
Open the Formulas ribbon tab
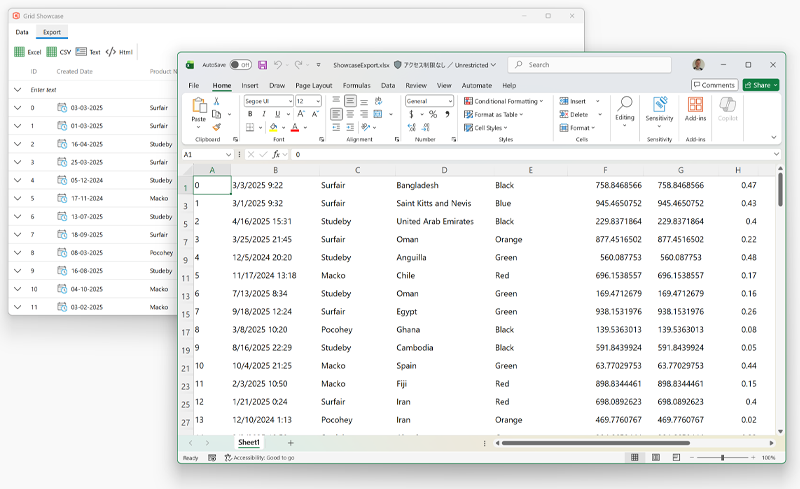click(x=357, y=85)
